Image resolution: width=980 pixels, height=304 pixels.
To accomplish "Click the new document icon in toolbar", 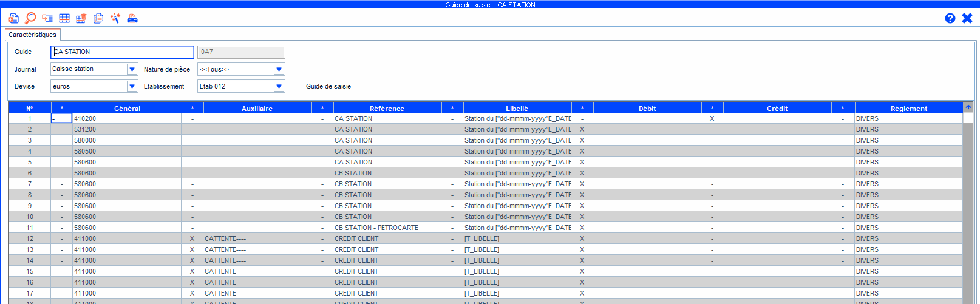I will click(13, 18).
